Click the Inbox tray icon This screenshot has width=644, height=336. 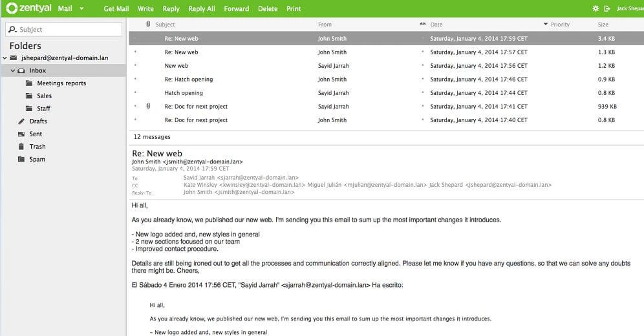pos(21,70)
